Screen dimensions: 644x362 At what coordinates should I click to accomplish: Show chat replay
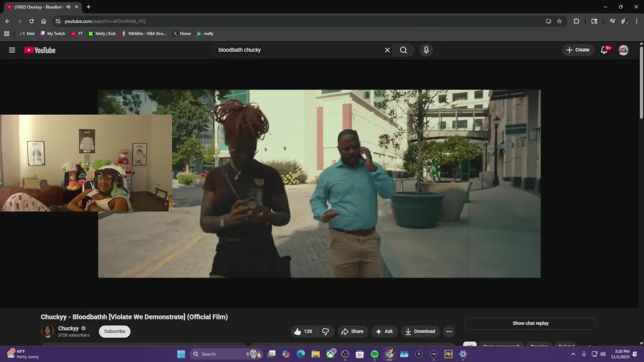[x=530, y=323]
